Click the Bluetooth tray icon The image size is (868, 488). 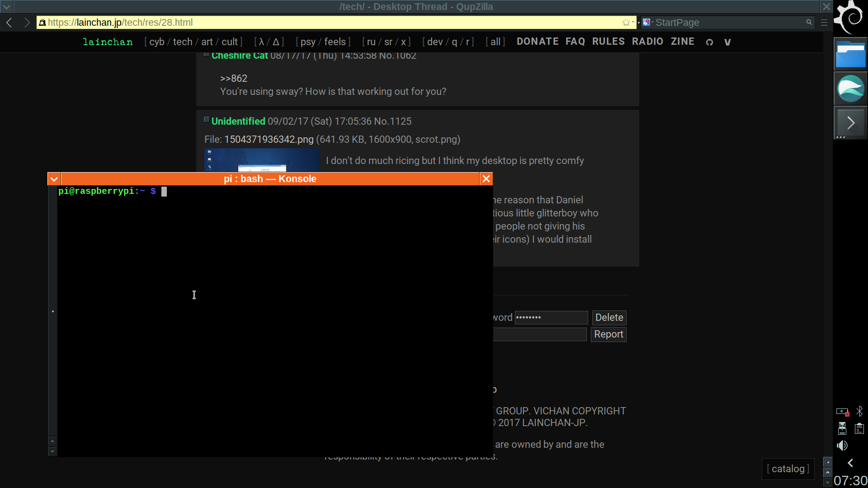pos(859,411)
